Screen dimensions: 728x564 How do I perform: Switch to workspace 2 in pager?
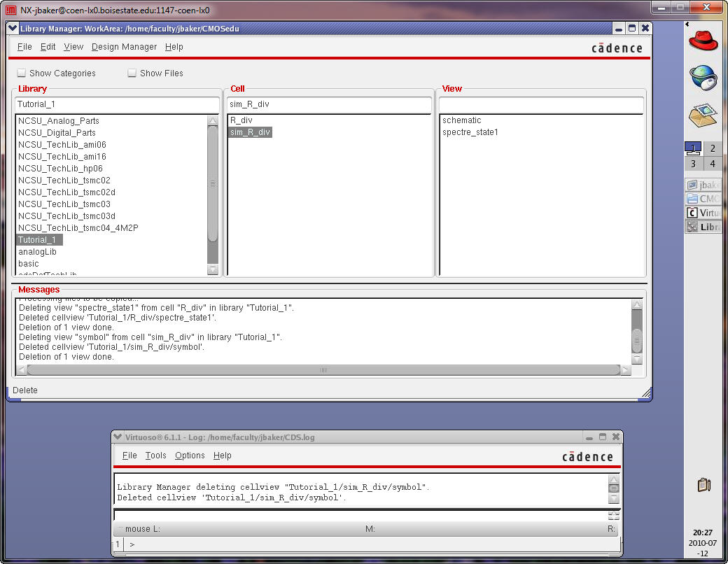click(713, 148)
